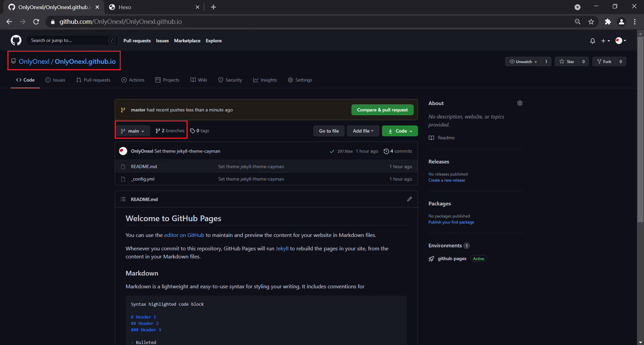This screenshot has height=345, width=644.
Task: Open the OnlyOnexl owner link
Action: [x=34, y=61]
